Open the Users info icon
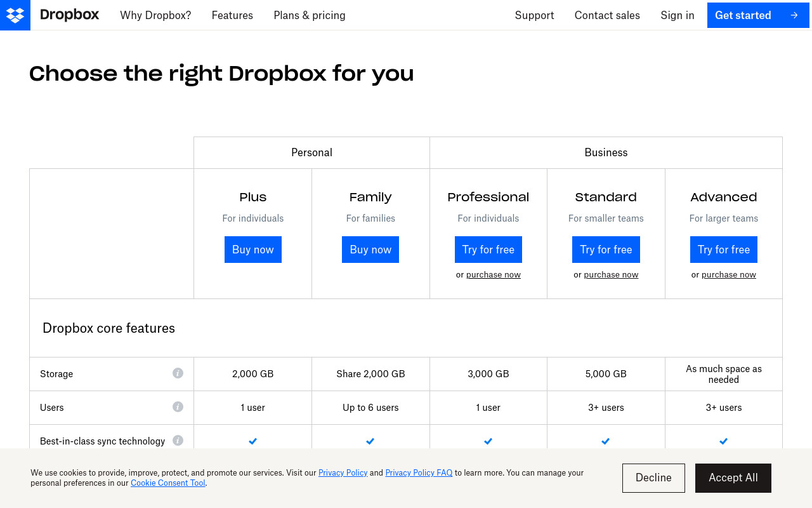 point(178,406)
